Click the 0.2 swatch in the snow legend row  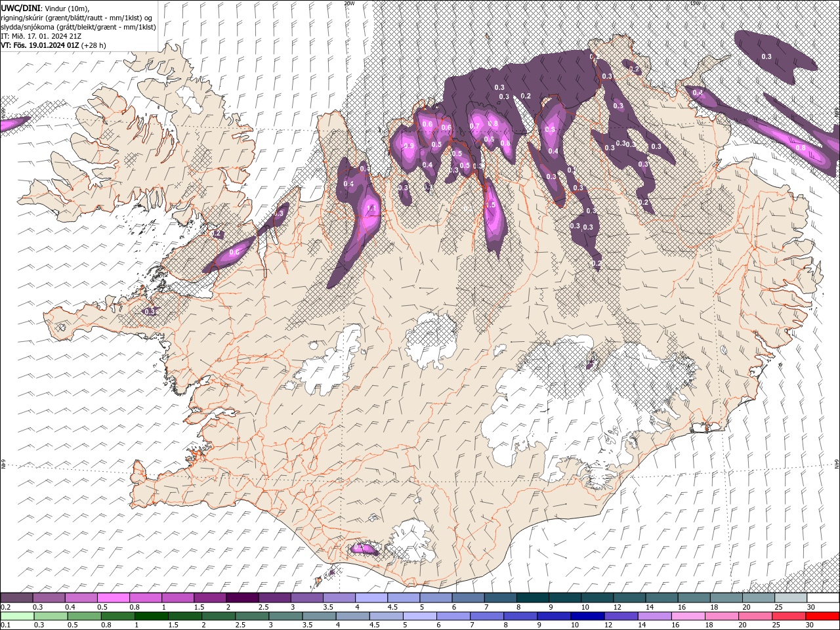(x=16, y=598)
